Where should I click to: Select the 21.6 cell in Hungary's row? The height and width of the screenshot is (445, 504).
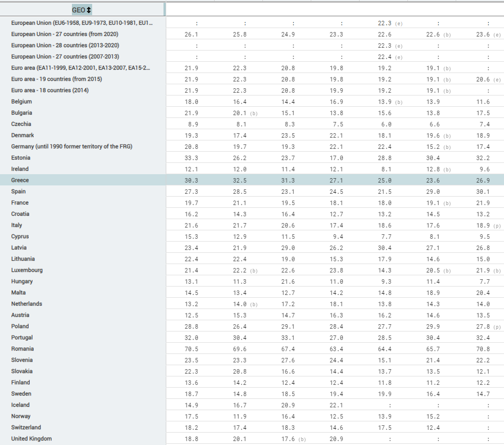[288, 282]
